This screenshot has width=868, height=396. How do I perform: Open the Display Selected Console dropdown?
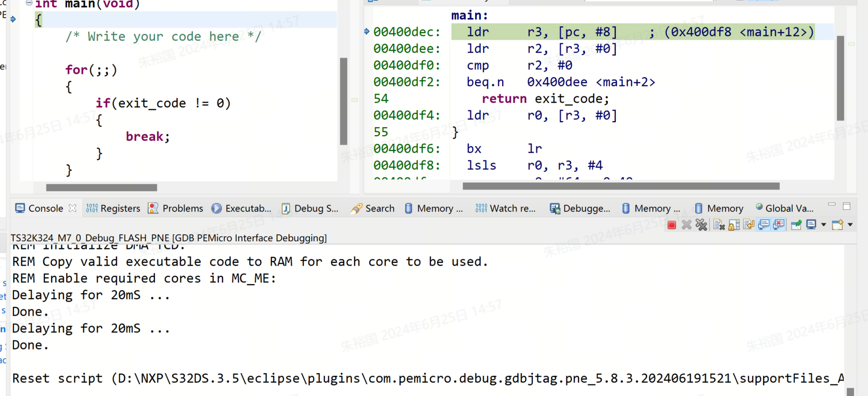point(824,225)
